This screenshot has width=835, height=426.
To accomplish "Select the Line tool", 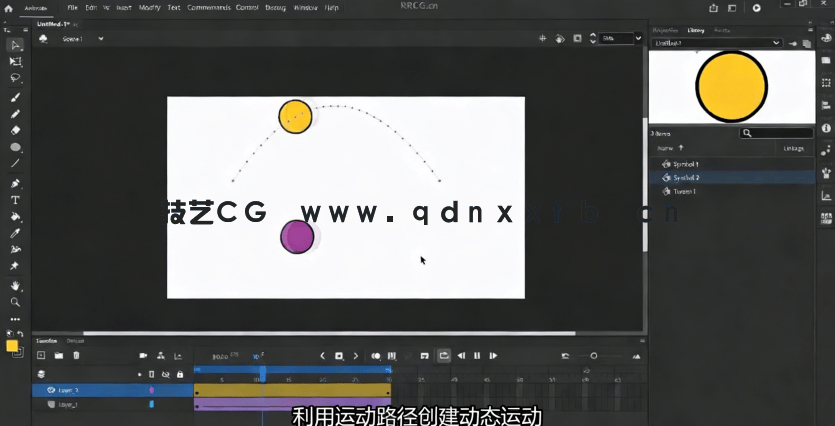I will (x=15, y=163).
